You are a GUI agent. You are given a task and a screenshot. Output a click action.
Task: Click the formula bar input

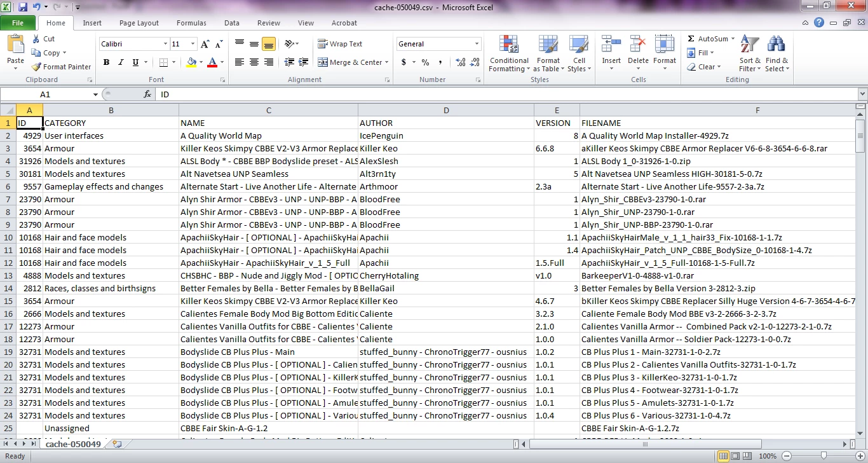[505, 94]
